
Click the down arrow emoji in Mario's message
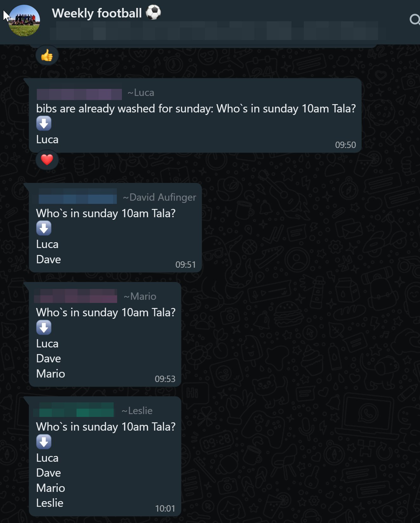tap(44, 327)
